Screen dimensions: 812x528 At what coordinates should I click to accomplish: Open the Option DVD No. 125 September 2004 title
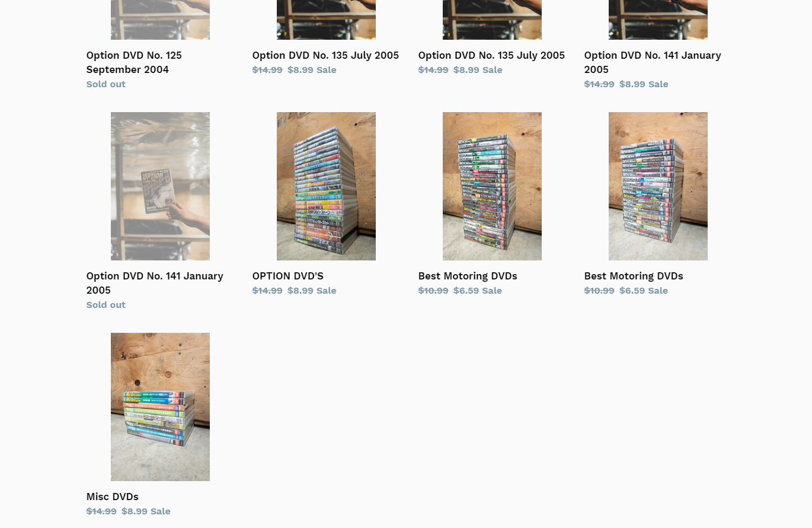(x=134, y=62)
